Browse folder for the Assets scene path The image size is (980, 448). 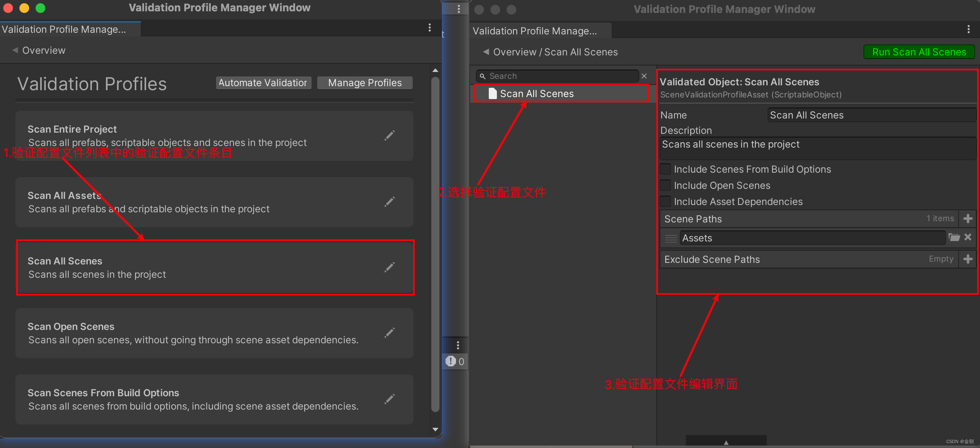[x=954, y=237]
